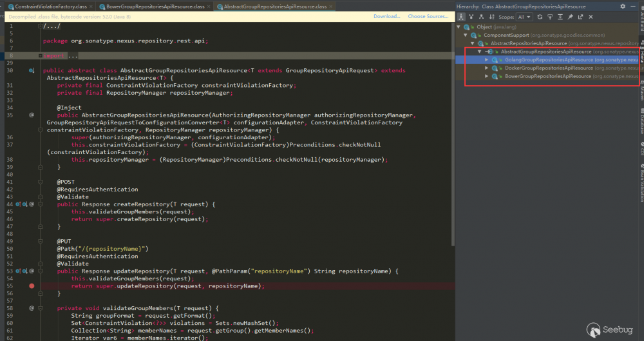Switch to BowerGroupRepositoriesApiResource.class tab
This screenshot has width=644, height=341.
[x=156, y=6]
